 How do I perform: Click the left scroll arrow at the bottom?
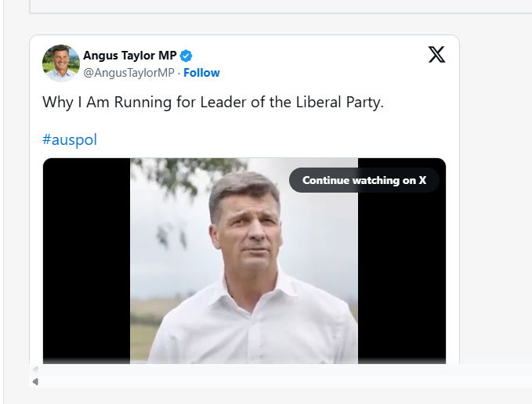pos(34,381)
